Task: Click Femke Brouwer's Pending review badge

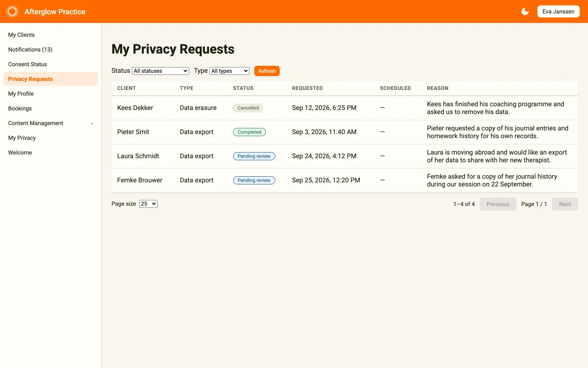Action: 254,180
